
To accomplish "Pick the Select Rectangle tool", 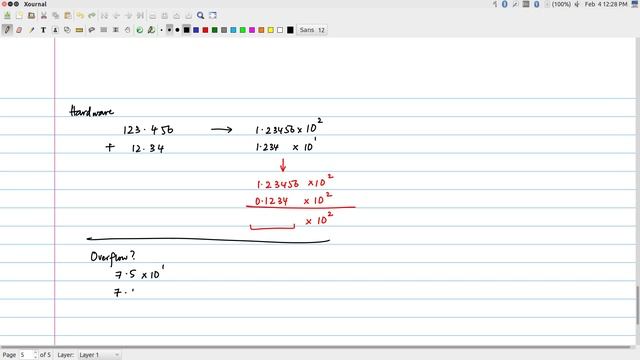I will coord(104,30).
